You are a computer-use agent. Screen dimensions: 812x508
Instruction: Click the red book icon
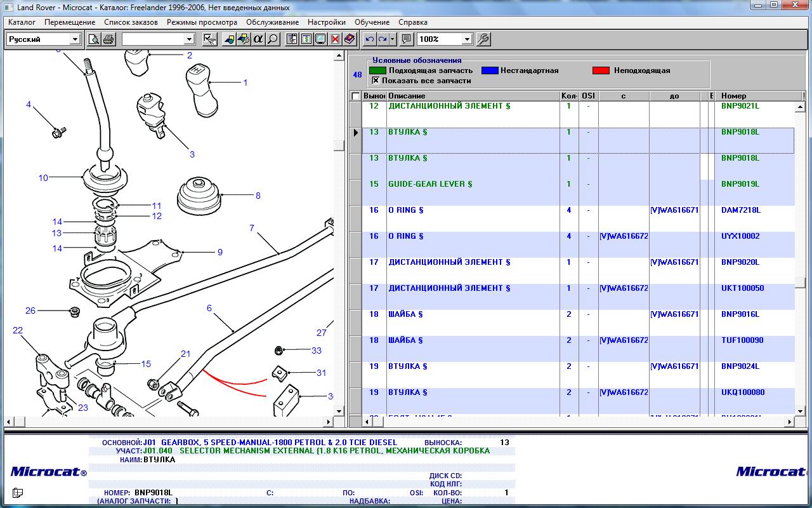(x=350, y=39)
